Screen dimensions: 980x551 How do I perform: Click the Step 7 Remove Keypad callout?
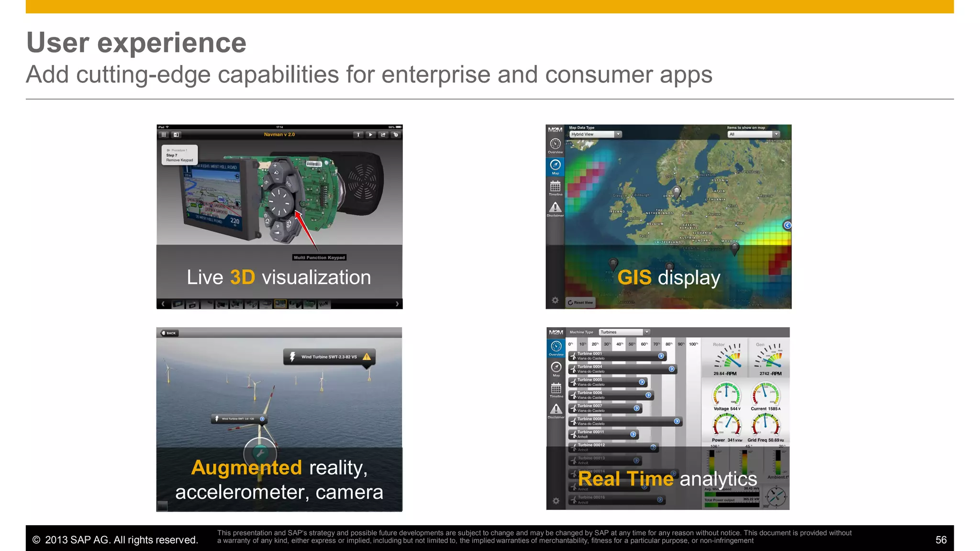click(x=179, y=155)
